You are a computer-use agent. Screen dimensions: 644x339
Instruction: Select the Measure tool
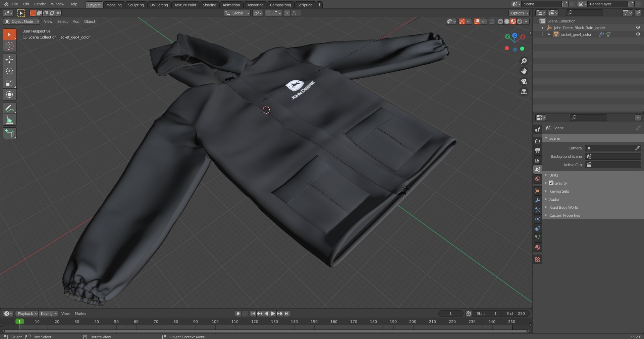click(9, 120)
